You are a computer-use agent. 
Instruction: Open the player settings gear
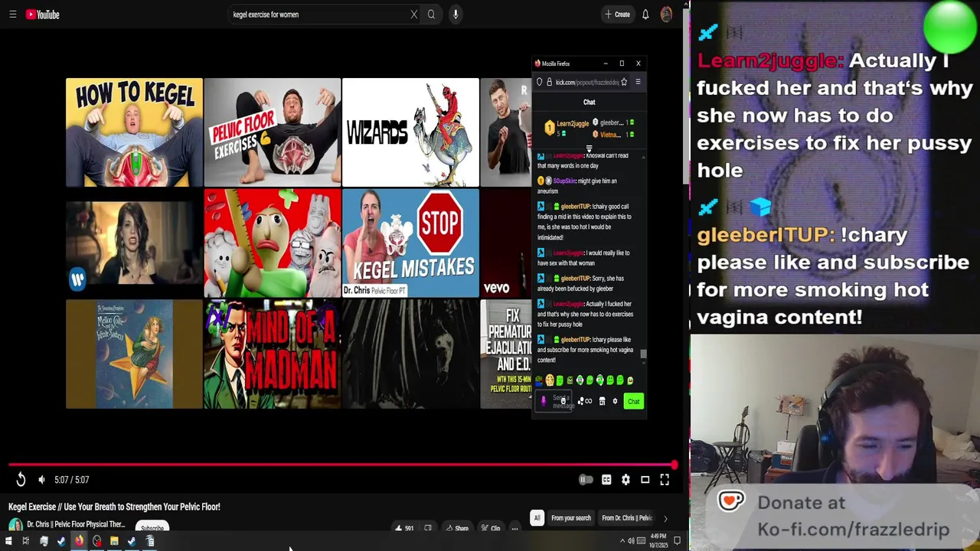click(x=626, y=480)
